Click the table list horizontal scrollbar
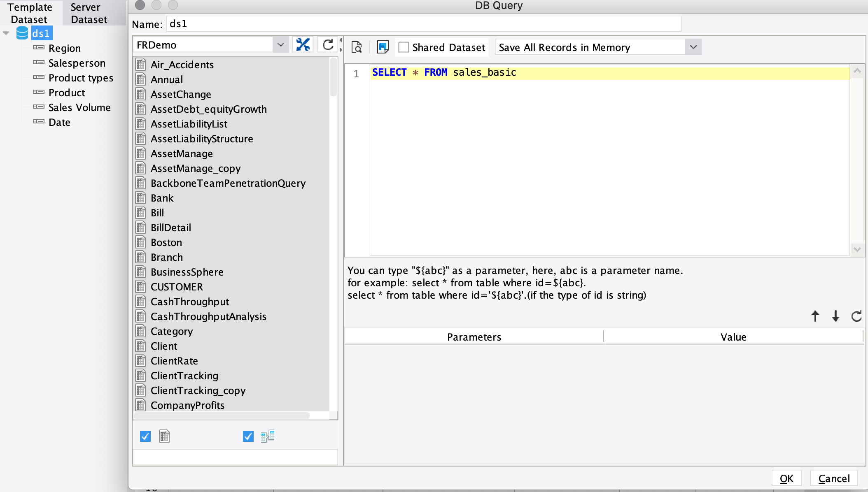This screenshot has height=492, width=868. point(222,415)
